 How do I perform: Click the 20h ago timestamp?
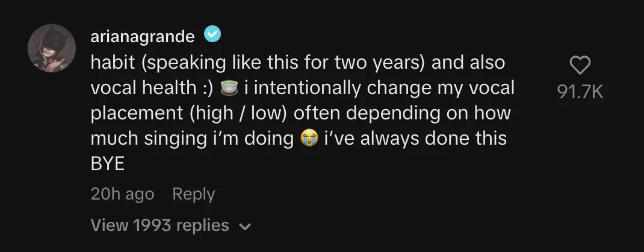click(122, 194)
